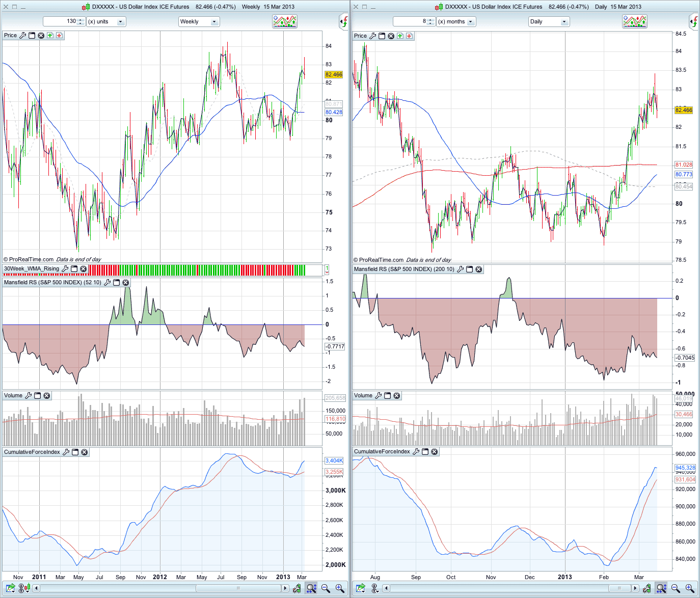
Task: Click the export chart icon in weekly chart
Action: [10, 588]
